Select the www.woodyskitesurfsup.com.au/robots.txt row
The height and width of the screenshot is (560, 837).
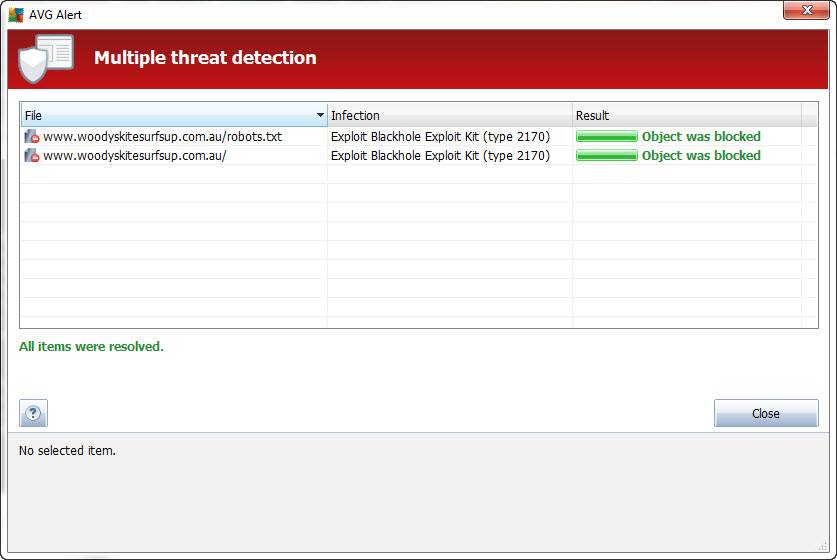pyautogui.click(x=162, y=137)
